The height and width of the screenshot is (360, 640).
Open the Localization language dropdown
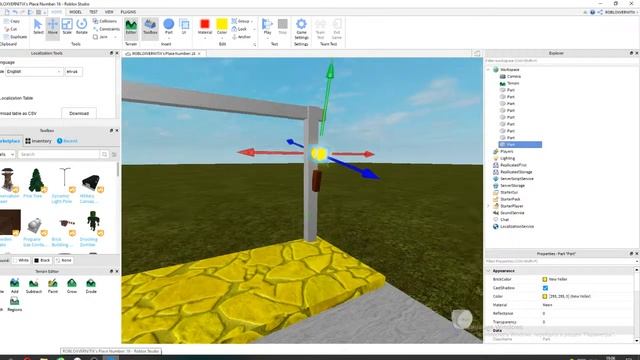[x=33, y=72]
